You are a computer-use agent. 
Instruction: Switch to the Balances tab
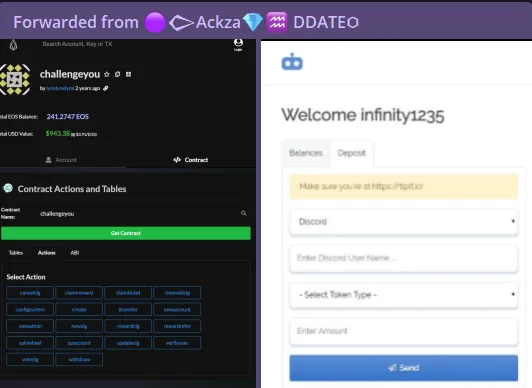[306, 153]
